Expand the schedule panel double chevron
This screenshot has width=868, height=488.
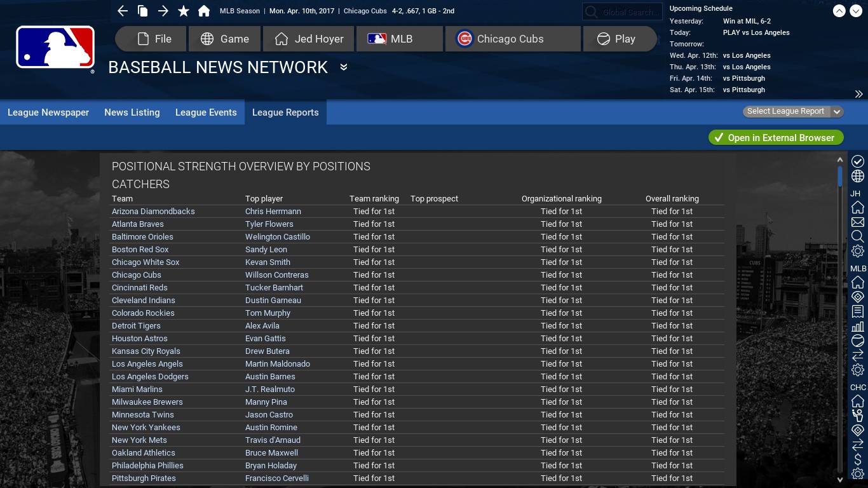click(x=858, y=94)
